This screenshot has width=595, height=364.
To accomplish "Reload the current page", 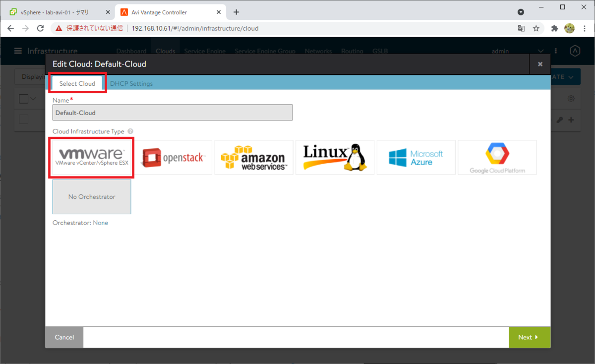I will pos(41,28).
